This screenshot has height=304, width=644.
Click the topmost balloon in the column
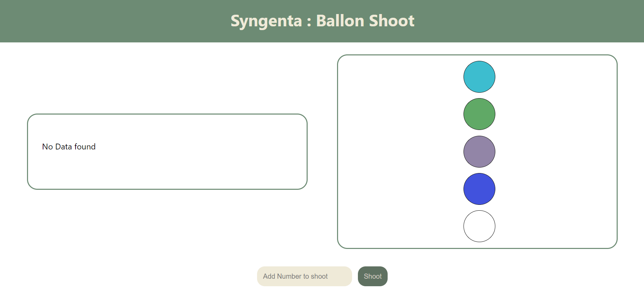coord(479,77)
